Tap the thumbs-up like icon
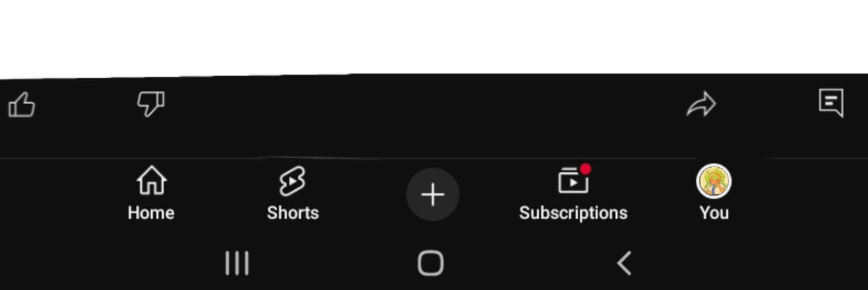Screen dimensions: 868x290 (22, 105)
